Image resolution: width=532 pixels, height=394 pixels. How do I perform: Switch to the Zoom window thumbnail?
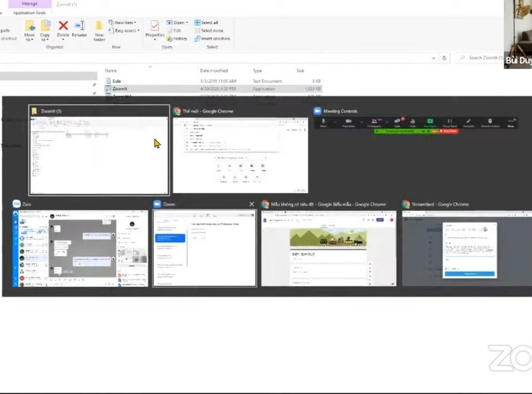205,243
